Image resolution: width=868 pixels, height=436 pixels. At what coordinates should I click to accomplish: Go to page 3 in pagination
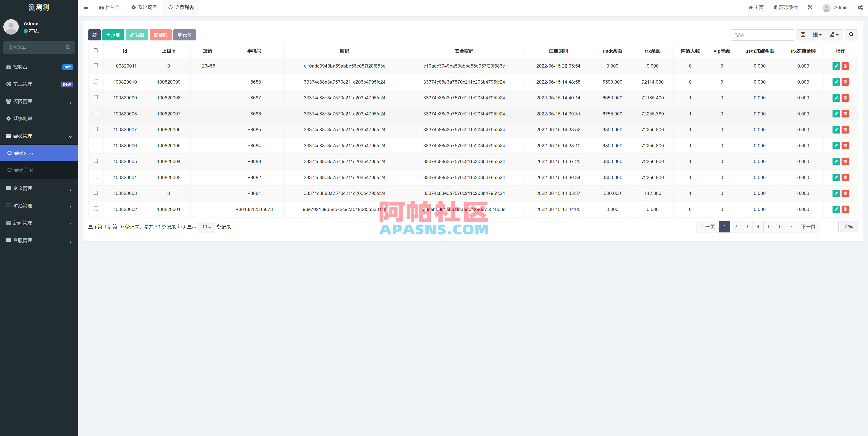pyautogui.click(x=747, y=227)
